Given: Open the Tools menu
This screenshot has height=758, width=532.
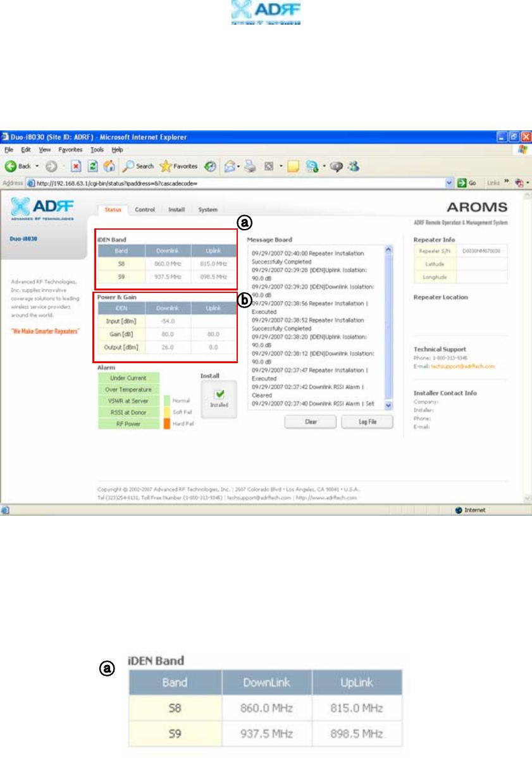Looking at the screenshot, I should (97, 150).
